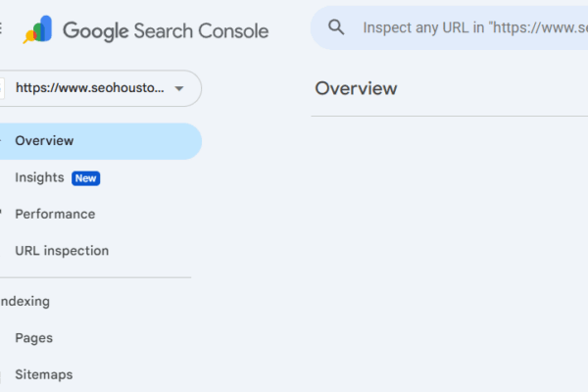Click the property favicon in the selector

pyautogui.click(x=2, y=88)
